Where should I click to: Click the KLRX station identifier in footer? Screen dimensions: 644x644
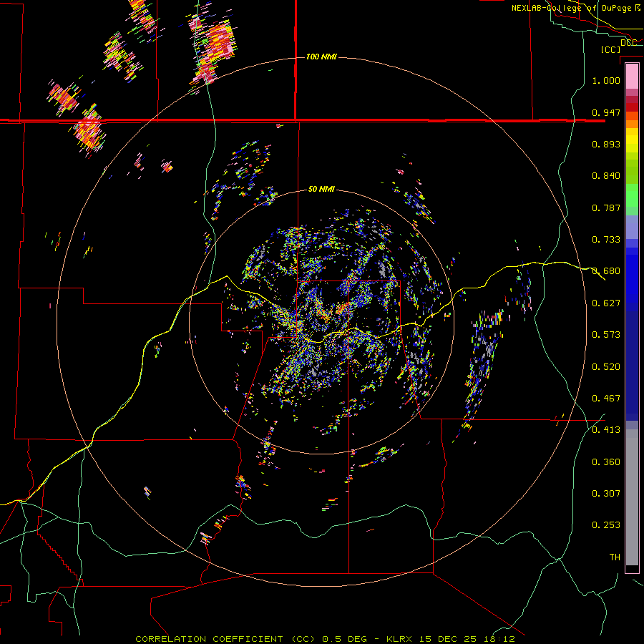pyautogui.click(x=400, y=639)
